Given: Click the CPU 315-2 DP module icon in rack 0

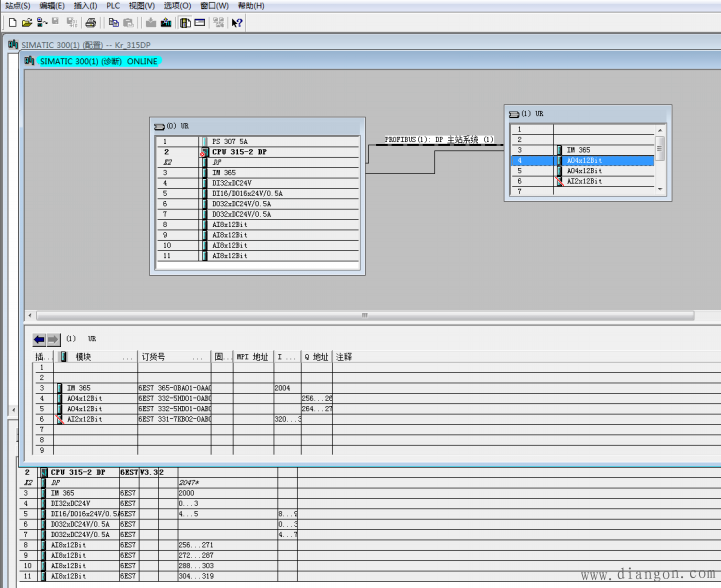Looking at the screenshot, I should click(x=204, y=152).
